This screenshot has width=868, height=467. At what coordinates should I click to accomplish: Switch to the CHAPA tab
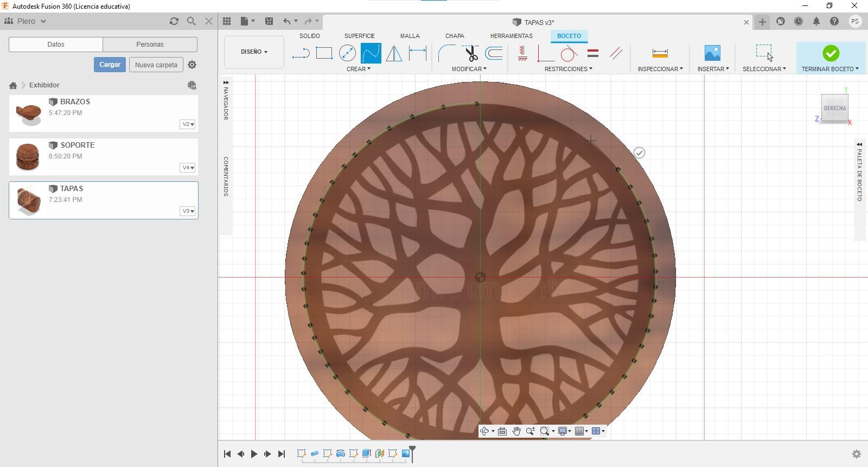[x=455, y=36]
